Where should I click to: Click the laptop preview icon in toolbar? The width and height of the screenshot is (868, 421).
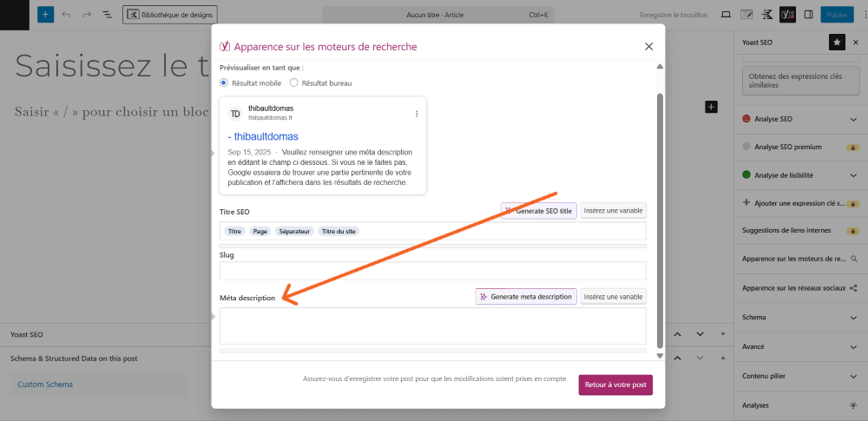tap(726, 15)
